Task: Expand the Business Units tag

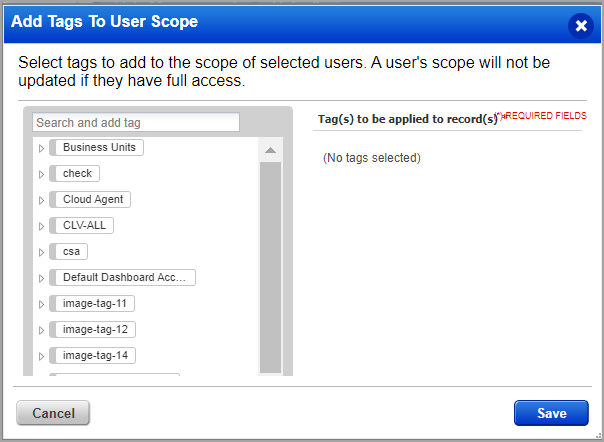Action: [x=41, y=148]
